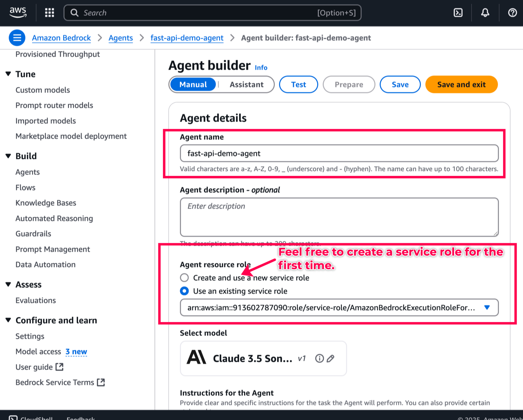Open the service role ARN dropdown

click(x=487, y=307)
